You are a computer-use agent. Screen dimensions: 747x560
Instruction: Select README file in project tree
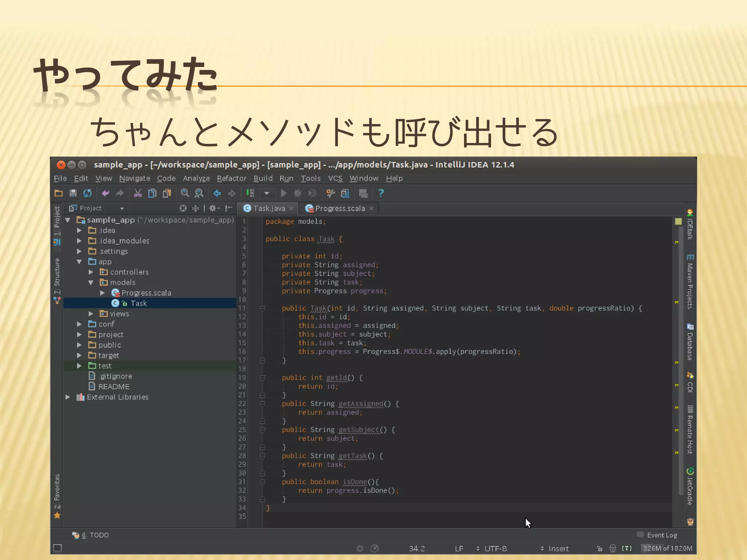(114, 386)
